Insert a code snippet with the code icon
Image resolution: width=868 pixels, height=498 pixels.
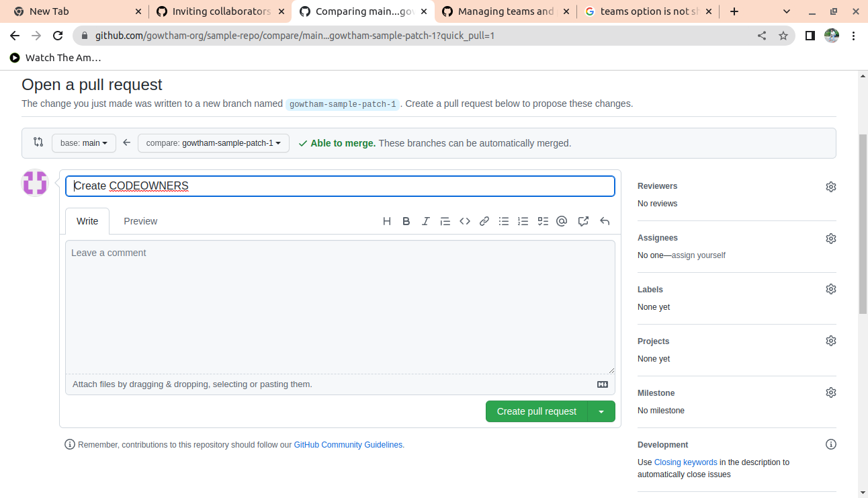coord(464,221)
